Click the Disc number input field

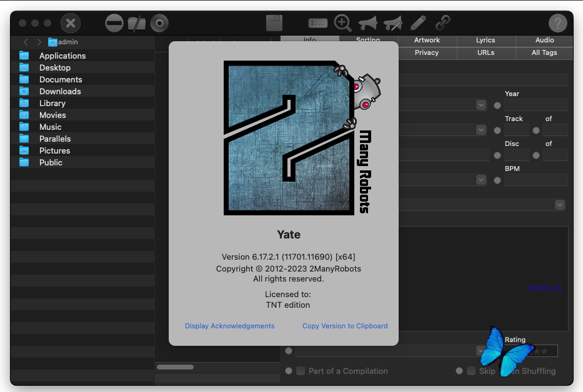pos(516,155)
